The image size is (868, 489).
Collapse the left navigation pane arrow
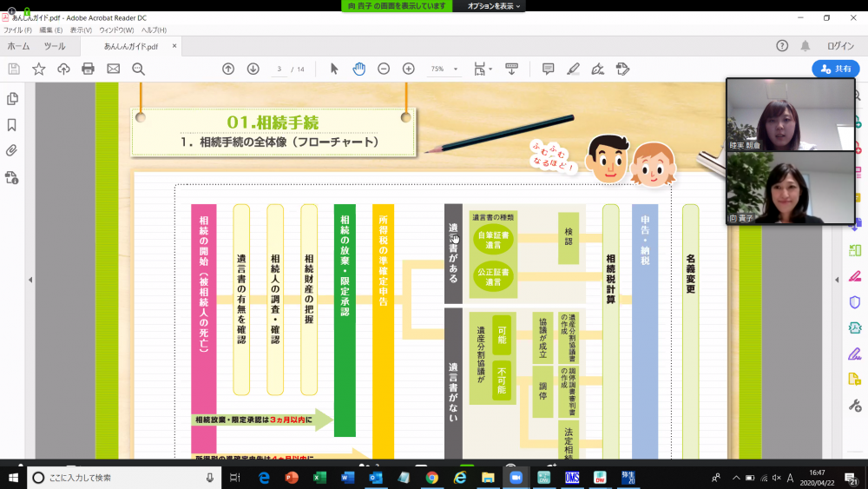pos(30,280)
